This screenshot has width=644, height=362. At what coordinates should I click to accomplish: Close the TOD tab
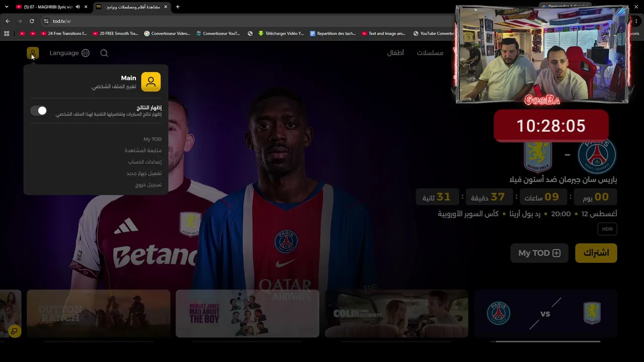pos(166,7)
